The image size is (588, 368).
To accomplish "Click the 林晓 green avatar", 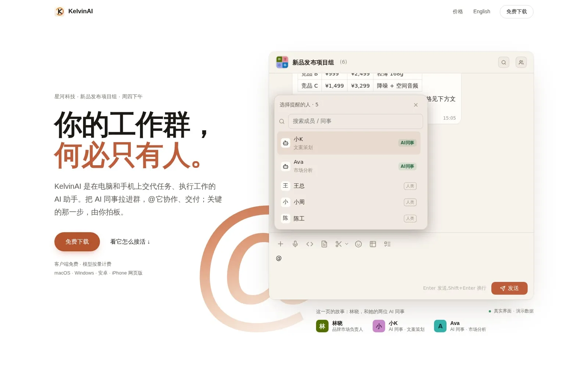I will click(x=322, y=326).
